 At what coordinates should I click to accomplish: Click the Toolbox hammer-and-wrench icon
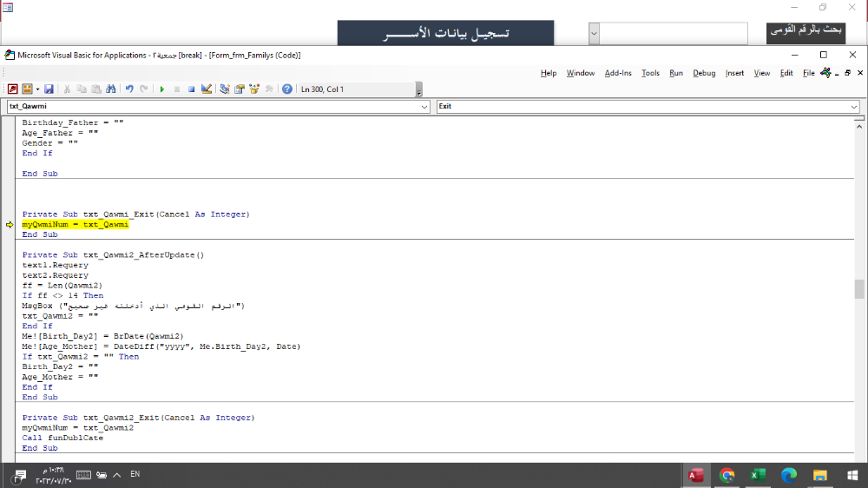coord(269,89)
